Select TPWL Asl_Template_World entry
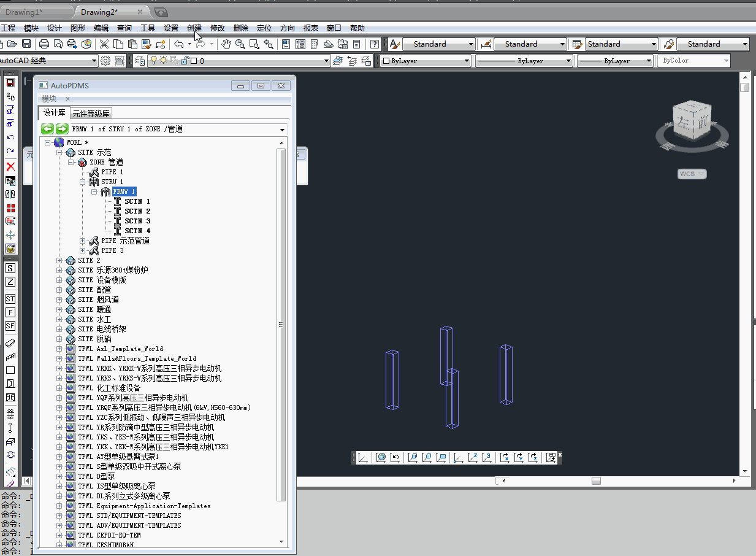 coord(121,349)
